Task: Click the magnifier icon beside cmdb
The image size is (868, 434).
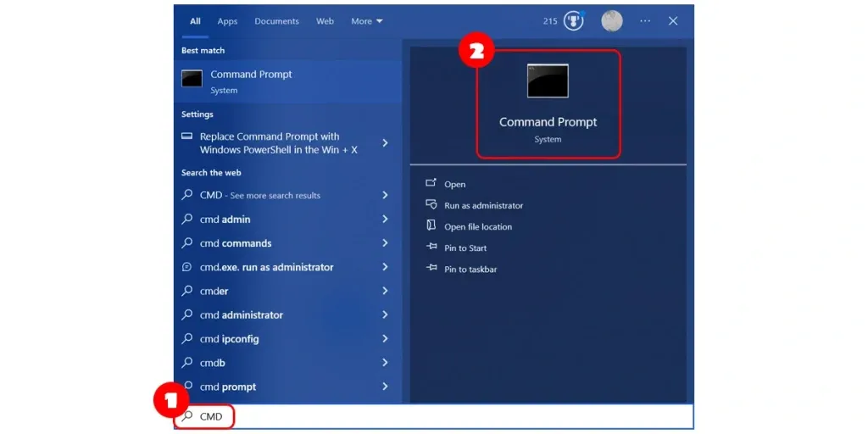Action: click(x=187, y=363)
